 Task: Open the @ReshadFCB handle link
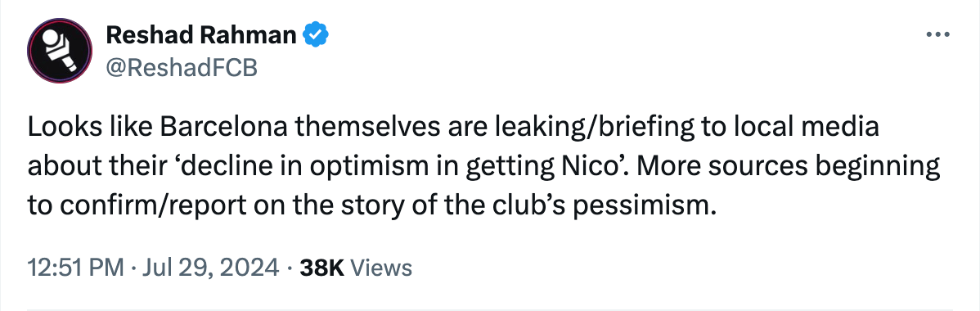click(182, 68)
